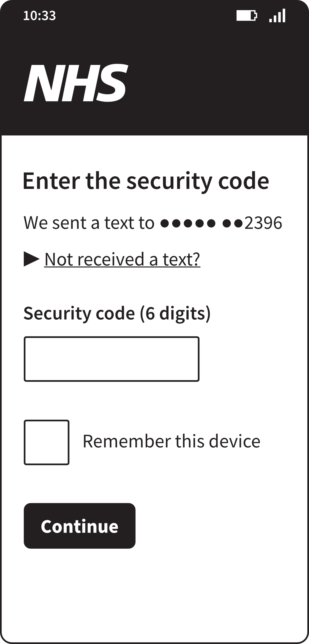Tap the tallest bar of signal icon
The width and height of the screenshot is (309, 644).
click(284, 15)
